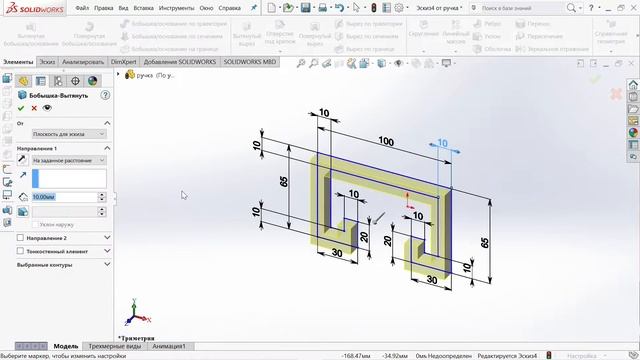Expand the Тонкостенный элемент section chevron

pos(107,251)
